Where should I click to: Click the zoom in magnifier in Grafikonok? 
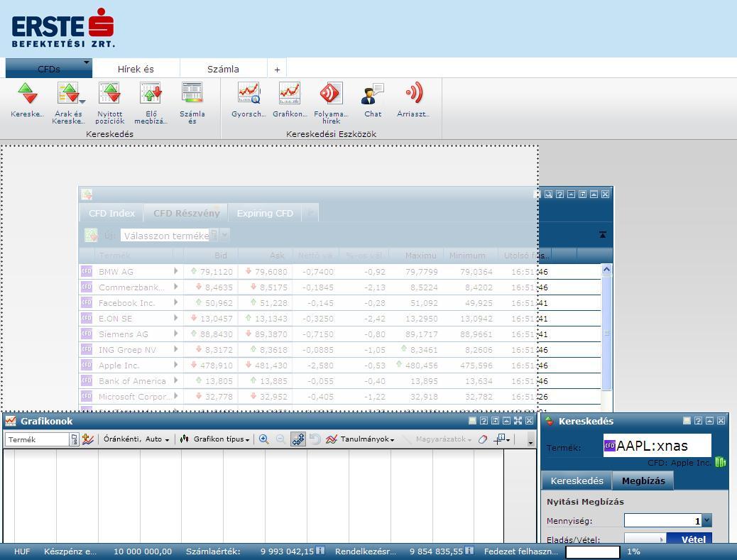click(263, 439)
